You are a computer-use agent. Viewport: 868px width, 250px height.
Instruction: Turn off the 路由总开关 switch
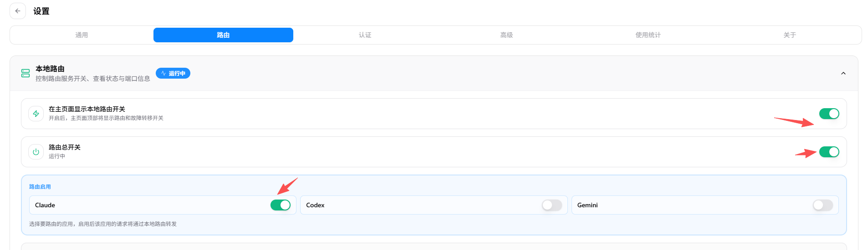829,152
